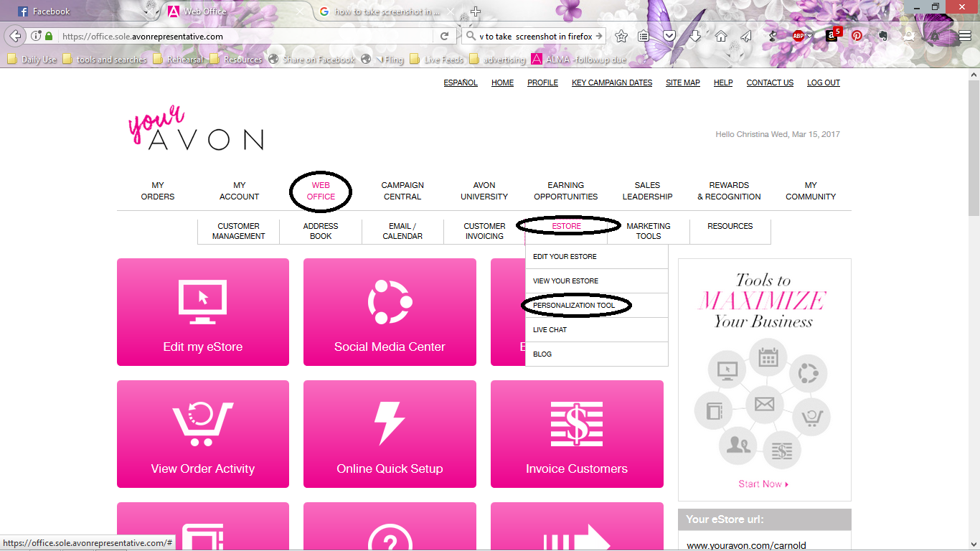Open EARNING OPPORTUNITIES menu
This screenshot has height=551, width=980.
coord(566,191)
